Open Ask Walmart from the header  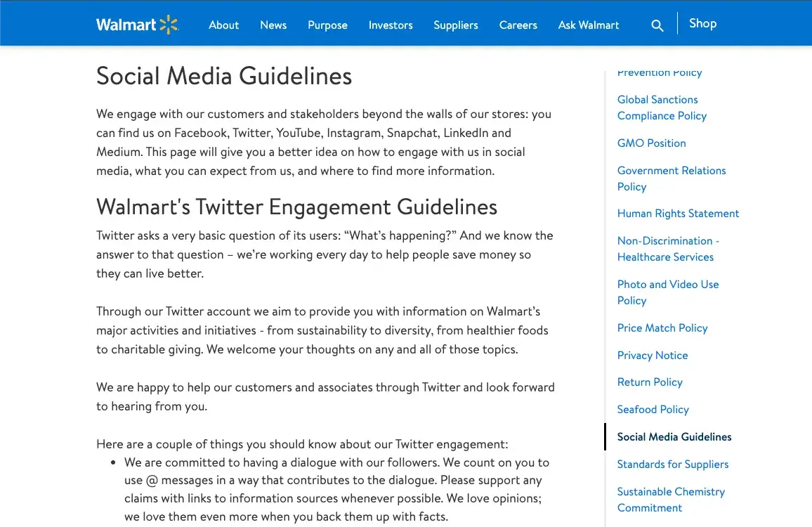click(589, 25)
